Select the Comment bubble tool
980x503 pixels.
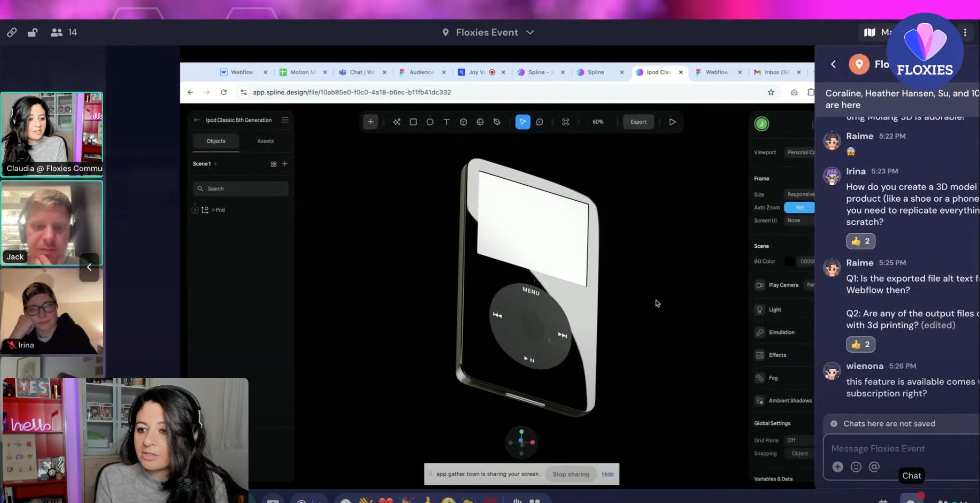click(x=539, y=122)
